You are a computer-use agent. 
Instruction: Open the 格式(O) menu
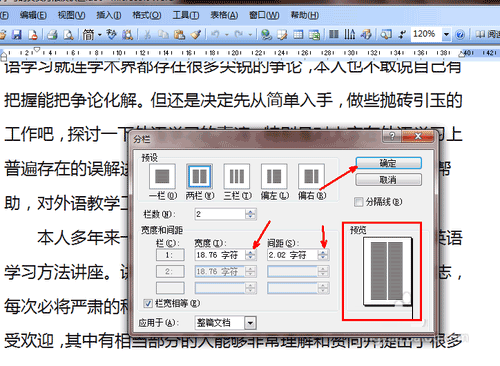pyautogui.click(x=147, y=15)
